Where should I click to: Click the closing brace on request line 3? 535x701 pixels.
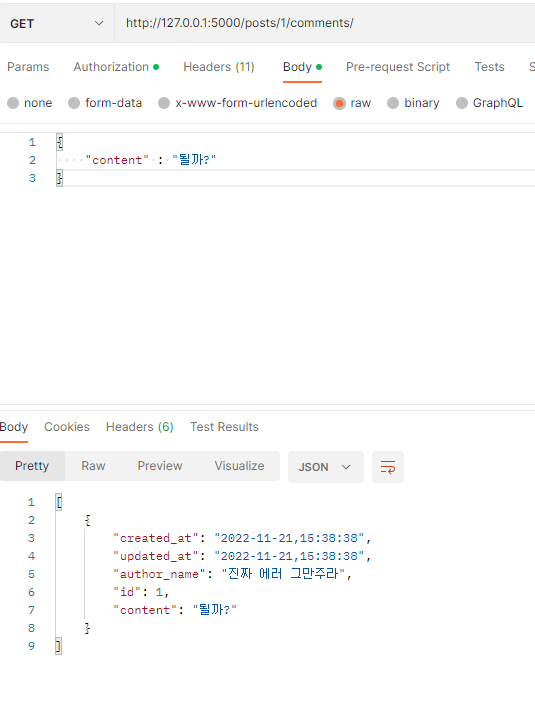pos(59,178)
